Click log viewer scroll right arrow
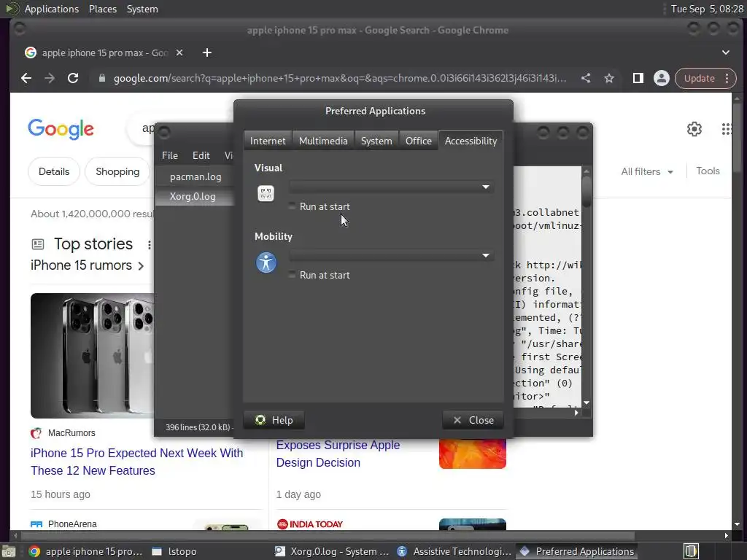747x560 pixels. pyautogui.click(x=576, y=413)
